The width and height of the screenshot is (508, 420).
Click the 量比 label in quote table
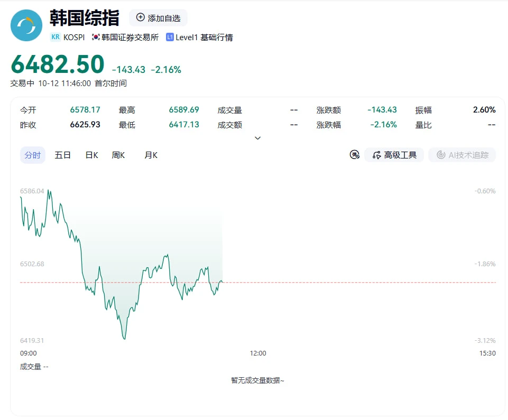(x=423, y=125)
